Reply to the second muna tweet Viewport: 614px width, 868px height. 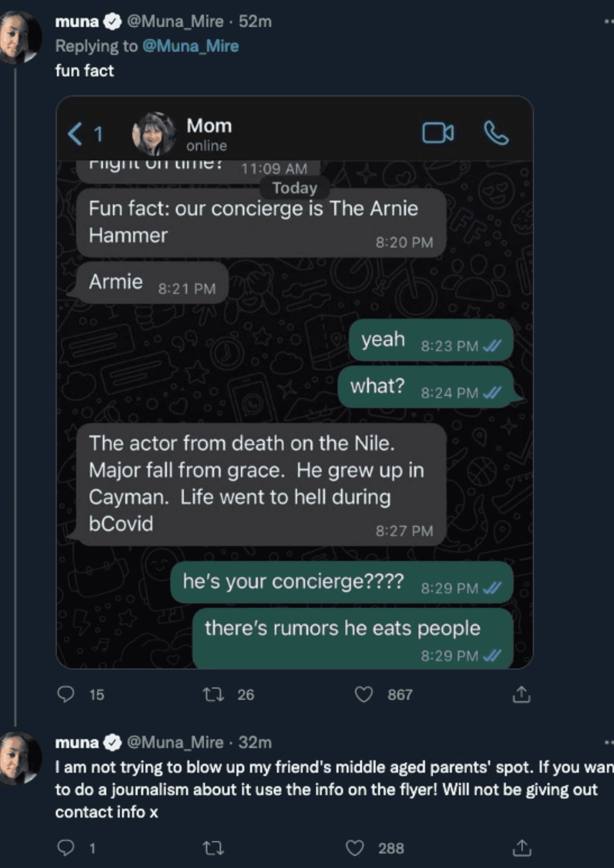(66, 848)
